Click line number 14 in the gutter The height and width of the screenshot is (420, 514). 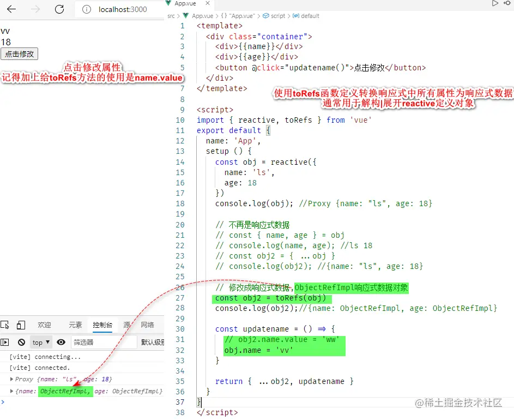click(x=180, y=162)
